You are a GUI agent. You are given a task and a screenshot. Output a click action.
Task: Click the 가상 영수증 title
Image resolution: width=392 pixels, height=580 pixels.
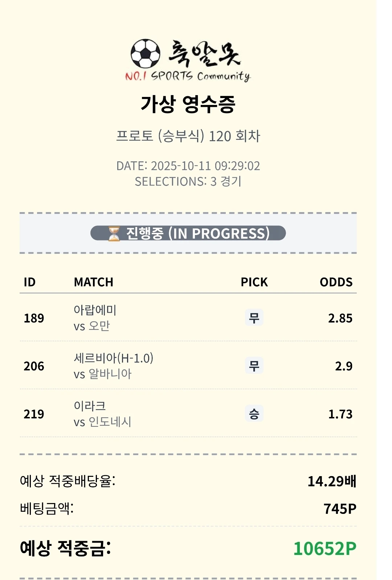tap(188, 104)
